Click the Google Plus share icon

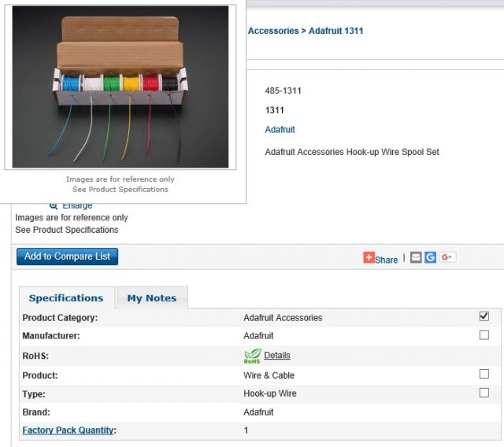447,257
